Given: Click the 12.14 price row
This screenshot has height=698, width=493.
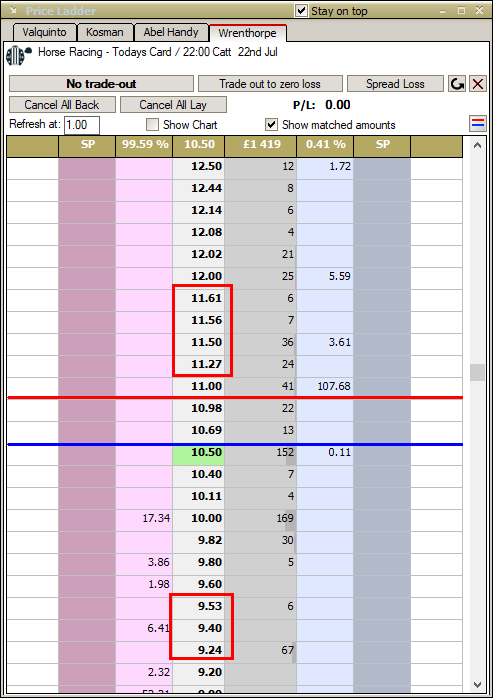Looking at the screenshot, I should coord(235,211).
